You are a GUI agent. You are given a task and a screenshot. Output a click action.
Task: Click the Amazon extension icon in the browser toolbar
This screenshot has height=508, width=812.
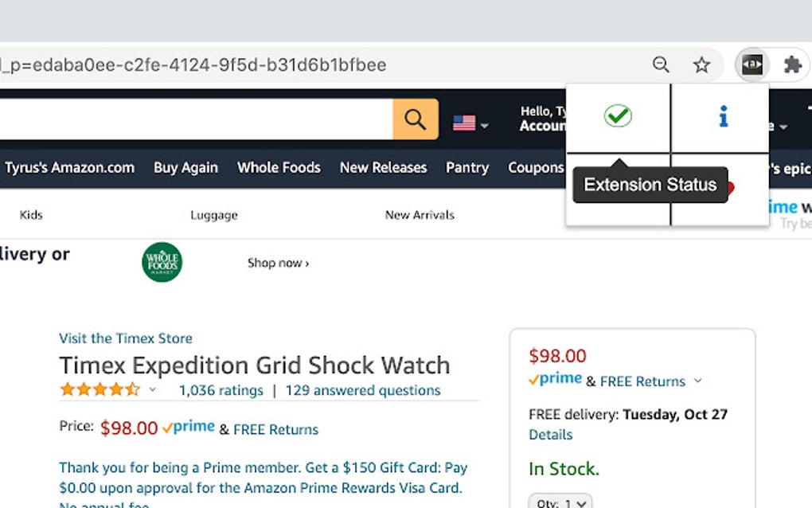pyautogui.click(x=751, y=64)
